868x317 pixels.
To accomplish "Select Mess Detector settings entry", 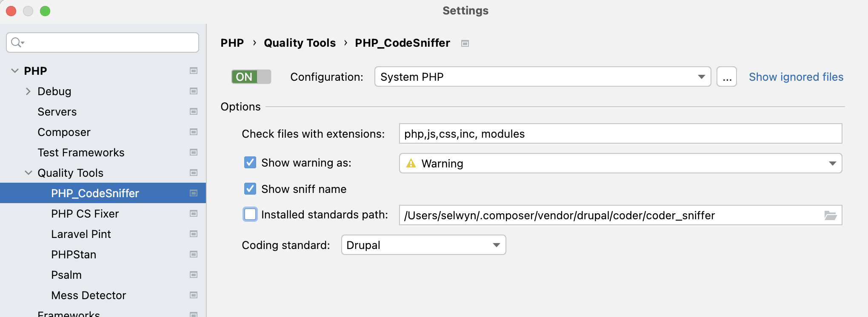I will (x=89, y=295).
